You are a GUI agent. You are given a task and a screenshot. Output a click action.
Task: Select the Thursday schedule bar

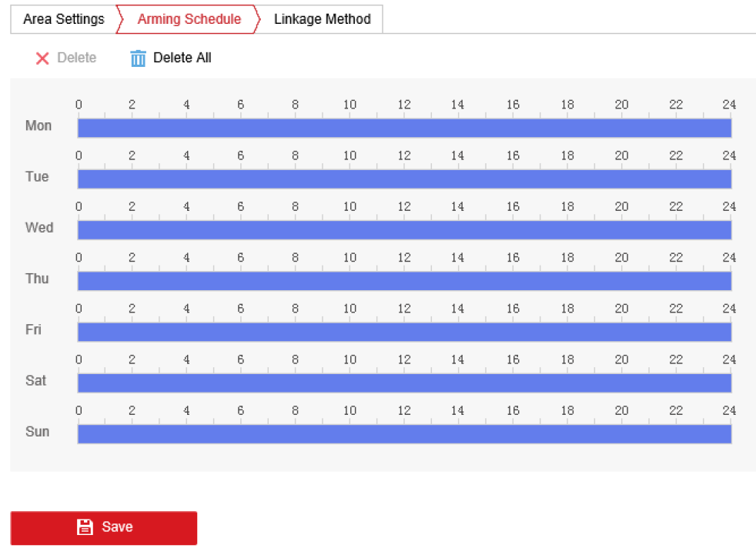(404, 281)
